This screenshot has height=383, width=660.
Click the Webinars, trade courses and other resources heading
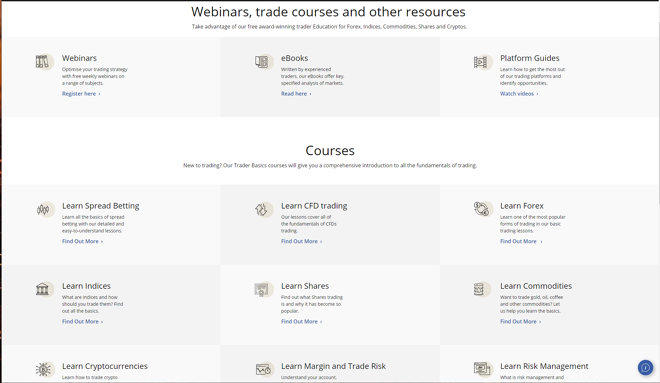pos(328,12)
